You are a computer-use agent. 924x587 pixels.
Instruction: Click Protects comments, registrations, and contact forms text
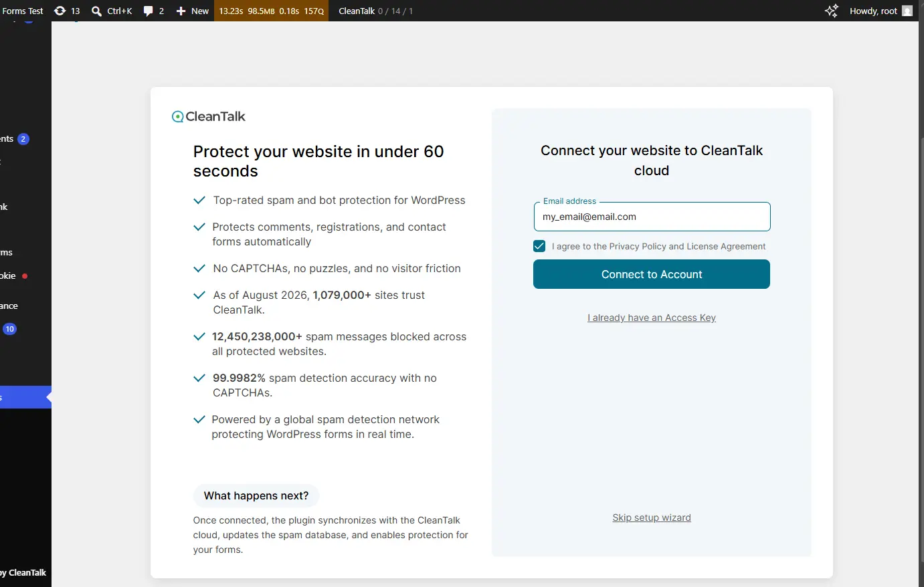pyautogui.click(x=329, y=234)
